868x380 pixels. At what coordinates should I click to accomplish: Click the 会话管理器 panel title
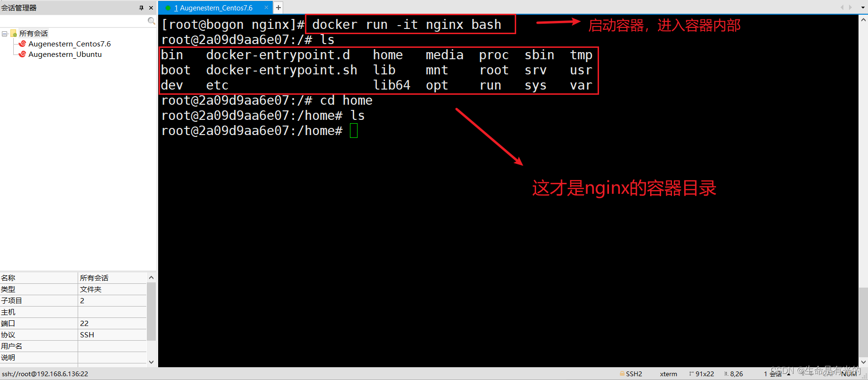[x=19, y=8]
